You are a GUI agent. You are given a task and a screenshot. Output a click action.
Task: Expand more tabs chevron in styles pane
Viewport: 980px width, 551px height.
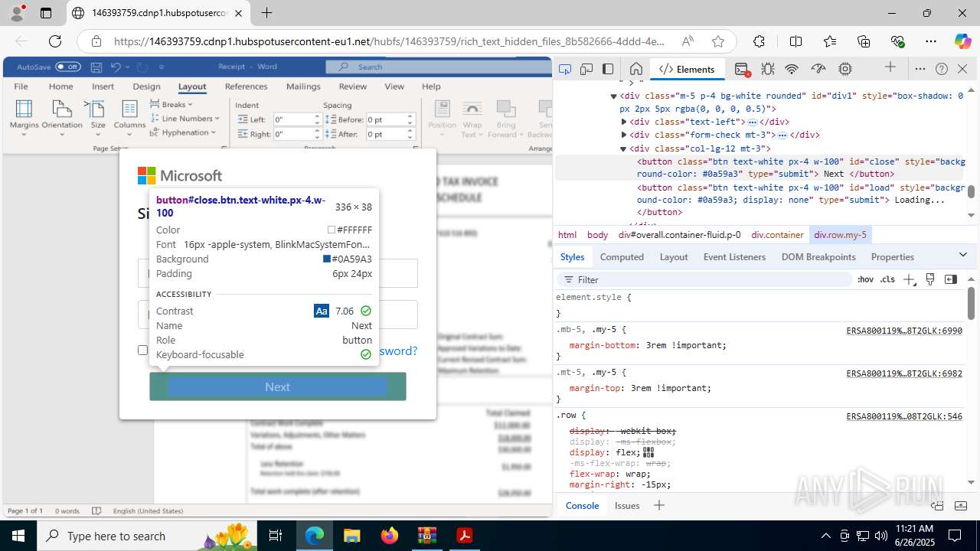click(x=963, y=255)
